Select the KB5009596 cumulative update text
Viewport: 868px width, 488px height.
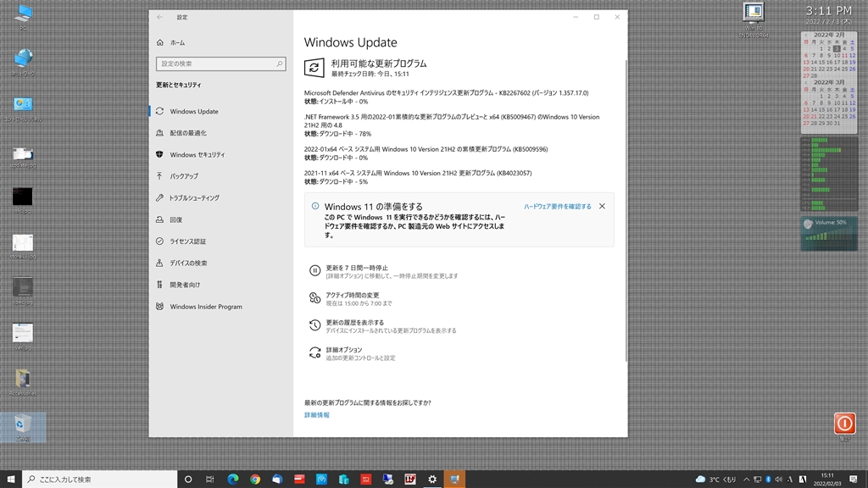tap(426, 149)
